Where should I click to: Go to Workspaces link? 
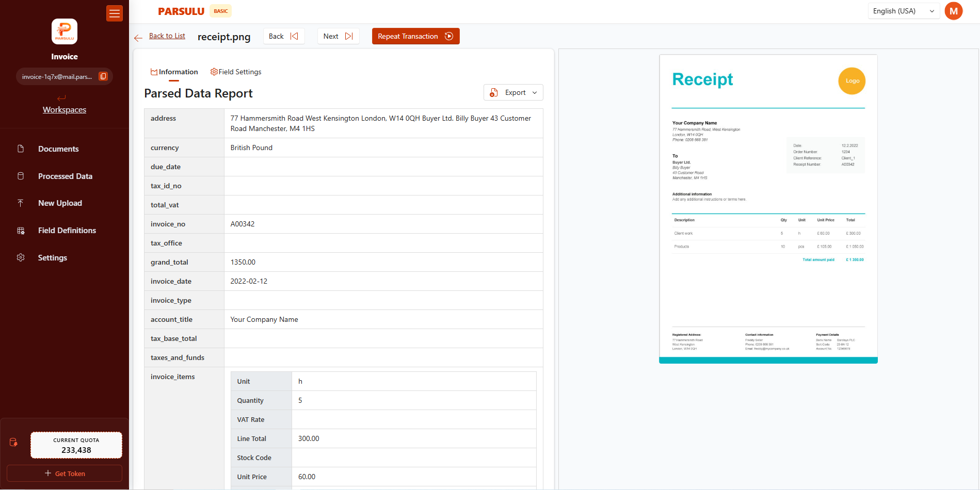click(x=65, y=109)
